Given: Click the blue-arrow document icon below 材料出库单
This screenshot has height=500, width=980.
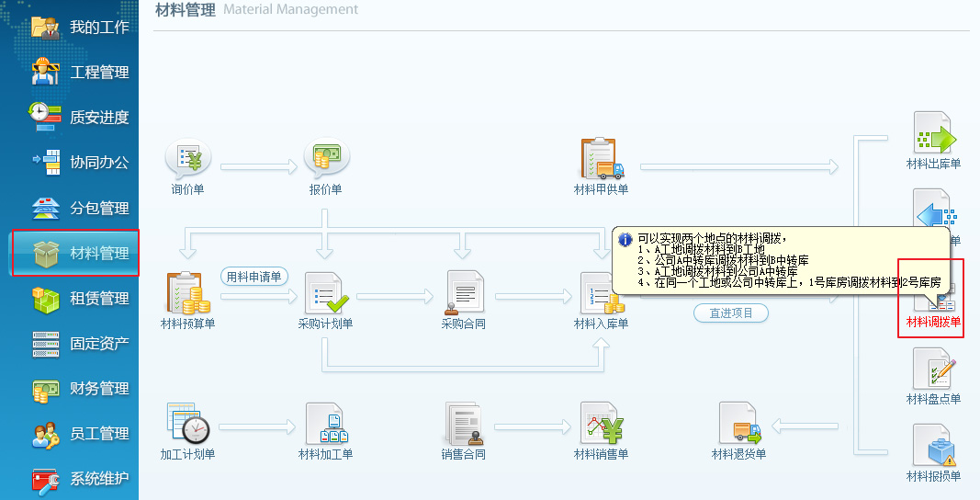Looking at the screenshot, I should tap(934, 210).
